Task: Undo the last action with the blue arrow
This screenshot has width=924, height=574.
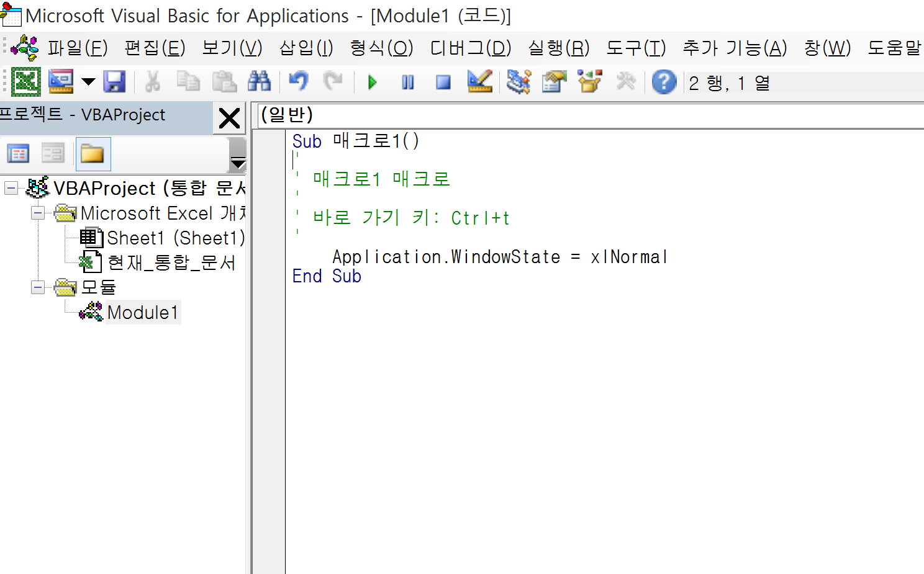Action: 298,81
